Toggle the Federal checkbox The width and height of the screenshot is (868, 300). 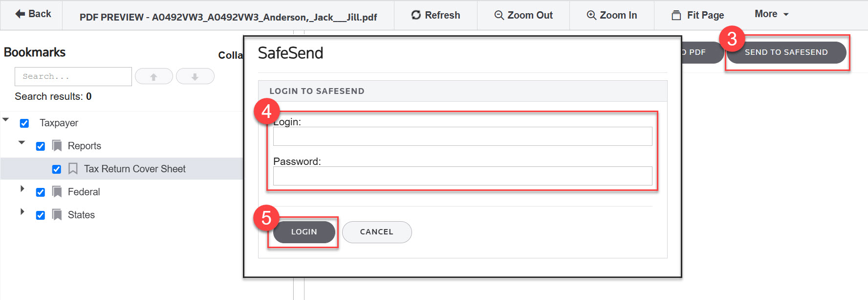pyautogui.click(x=41, y=192)
